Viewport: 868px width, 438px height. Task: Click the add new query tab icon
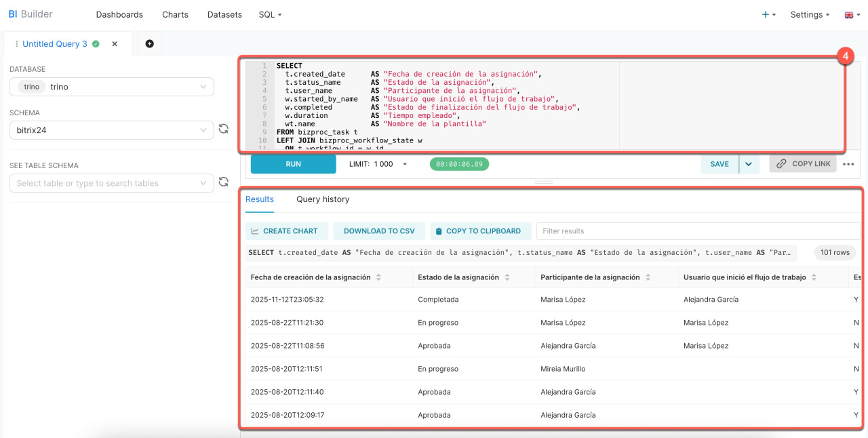pos(149,43)
